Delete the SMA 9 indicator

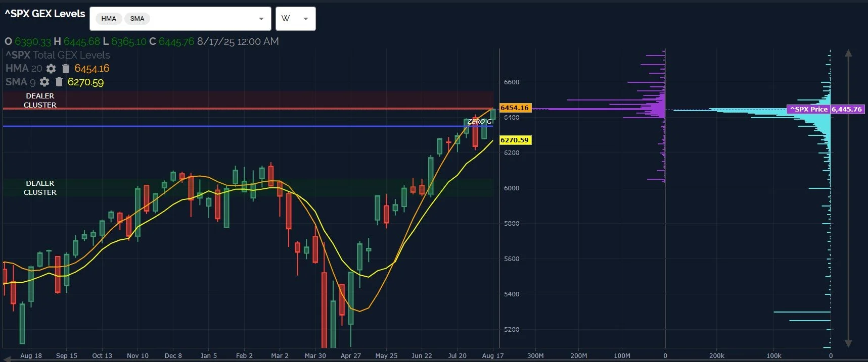point(59,82)
